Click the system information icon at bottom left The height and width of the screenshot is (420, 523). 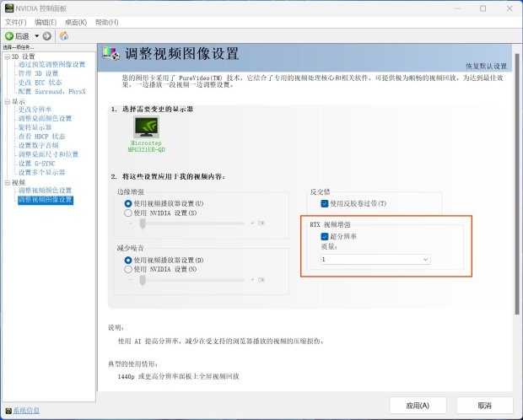click(8, 411)
